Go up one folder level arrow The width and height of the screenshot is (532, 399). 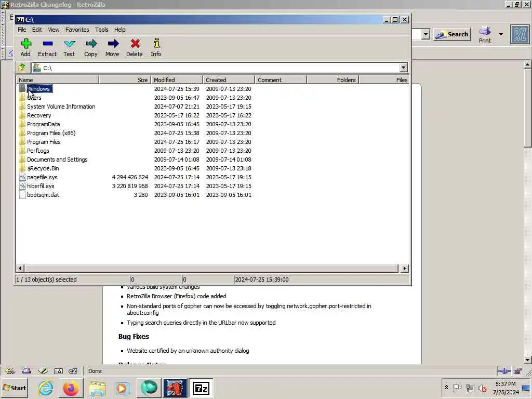pyautogui.click(x=22, y=68)
